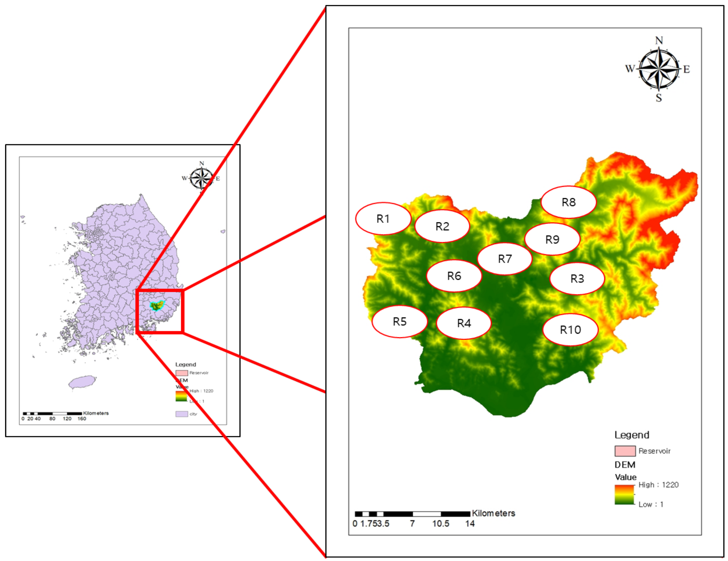
Task: Click the 160 km scale bar on inset
Action: click(x=52, y=414)
